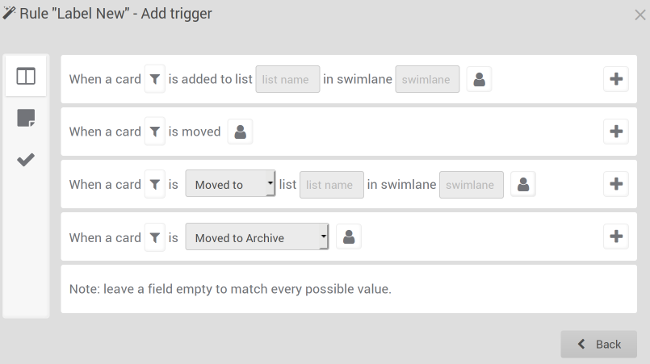Click user icon beside 'Moved to Archive' dropdown
Screen dimensions: 650x364
[x=349, y=237]
